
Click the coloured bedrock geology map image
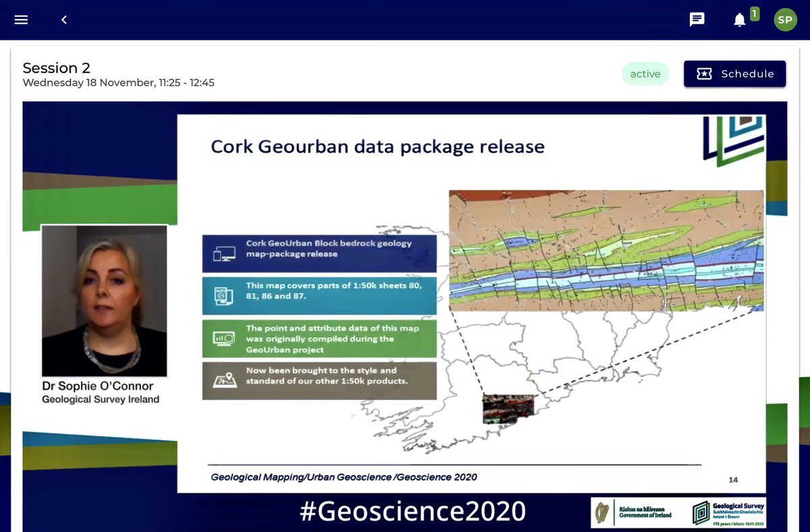click(606, 250)
